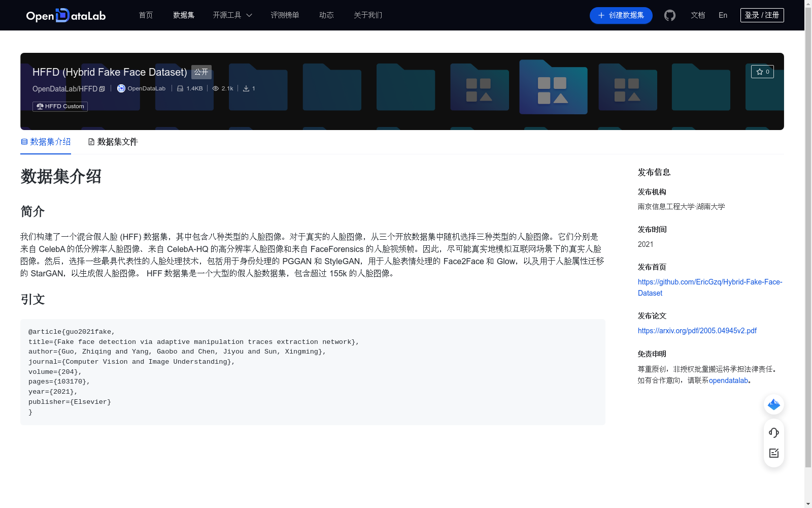
Task: Open 数据集 navigation item
Action: pyautogui.click(x=184, y=15)
